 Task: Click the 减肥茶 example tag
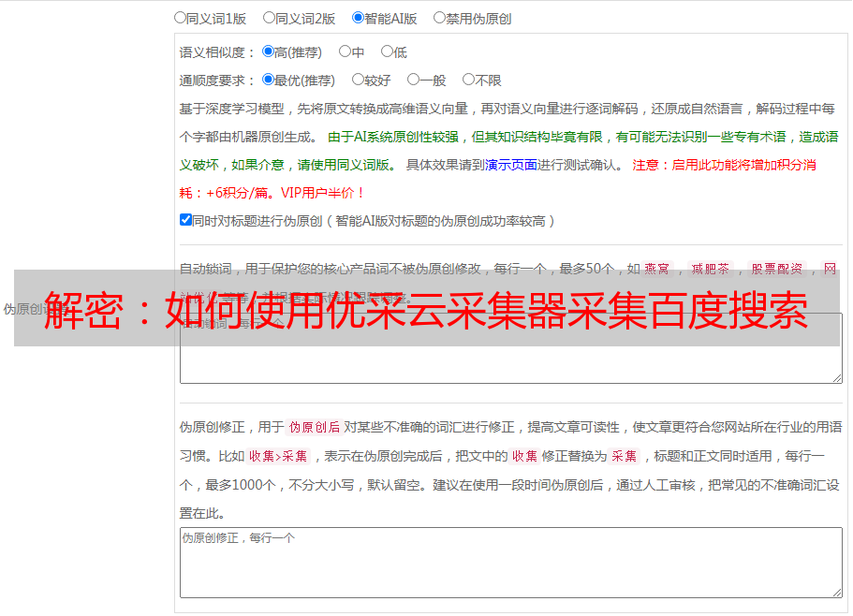[711, 269]
